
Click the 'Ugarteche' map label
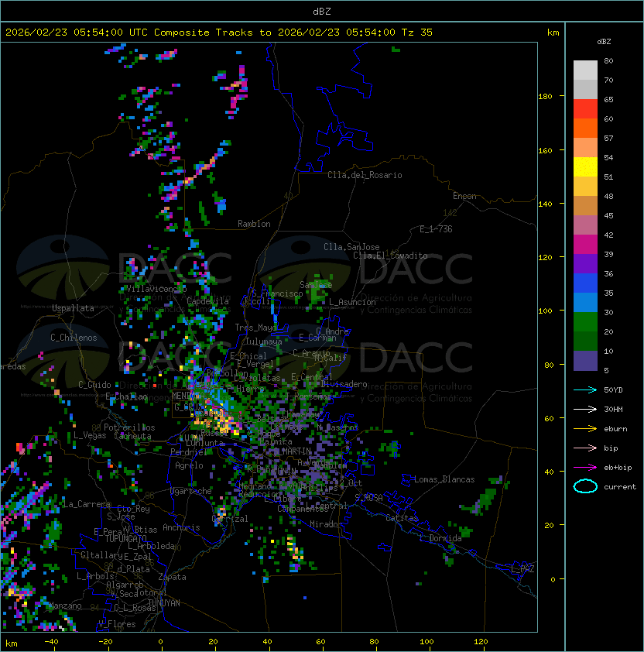[x=191, y=491]
